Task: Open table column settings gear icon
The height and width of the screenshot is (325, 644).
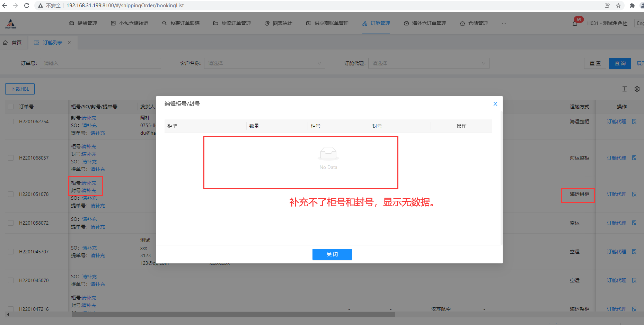Action: tap(637, 89)
